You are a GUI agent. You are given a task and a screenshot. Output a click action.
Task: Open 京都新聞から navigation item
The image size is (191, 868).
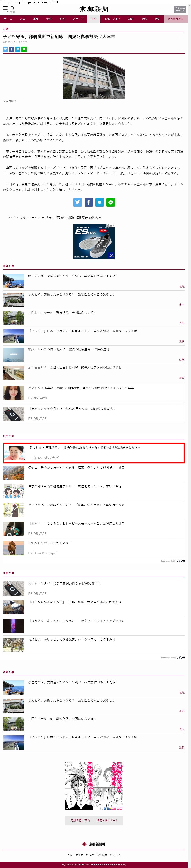click(176, 19)
